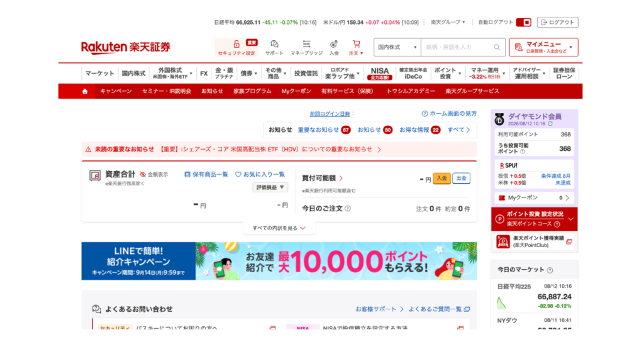644x337 pixels.
Task: Click the 今日のご注文 help icon
Action: (x=348, y=209)
